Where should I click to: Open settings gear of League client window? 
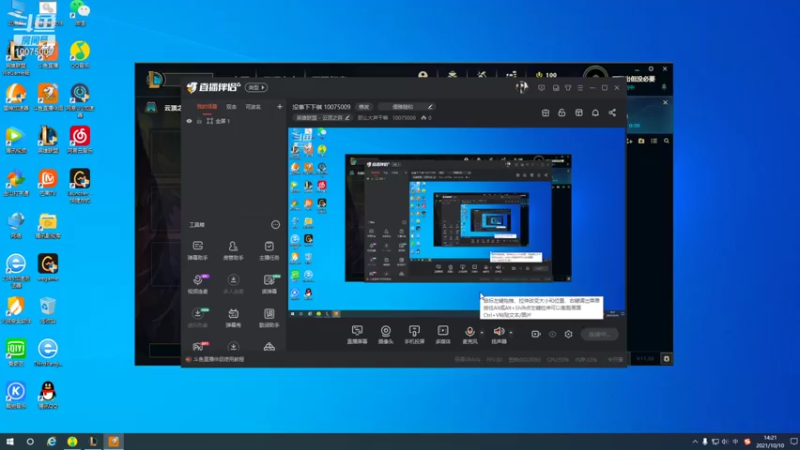[651, 68]
